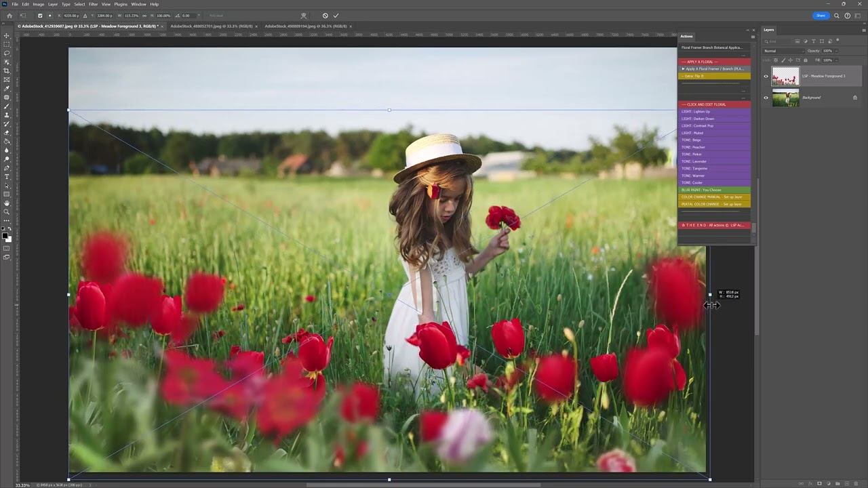Hide the LSP - Meadow Foreground 3 layer
This screenshot has width=868, height=488.
point(766,76)
